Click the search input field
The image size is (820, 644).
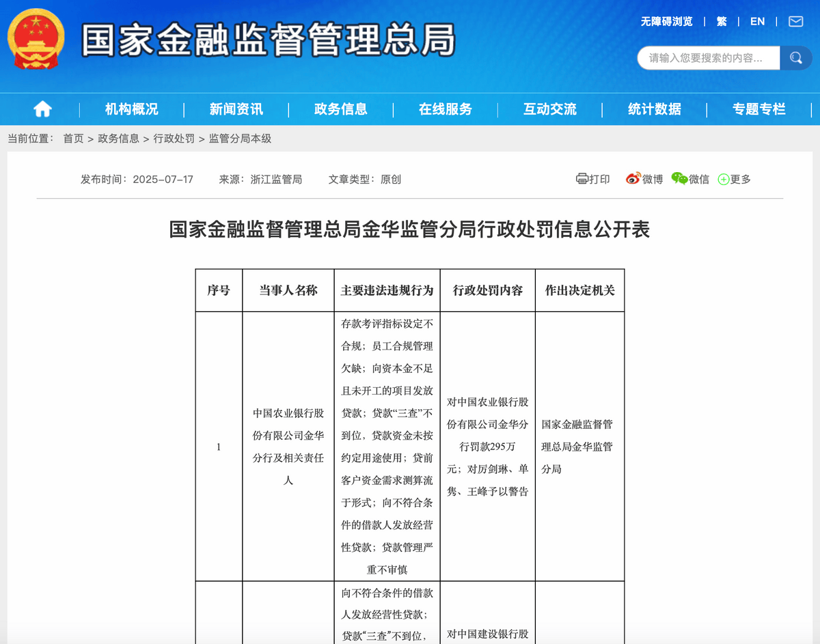[709, 58]
